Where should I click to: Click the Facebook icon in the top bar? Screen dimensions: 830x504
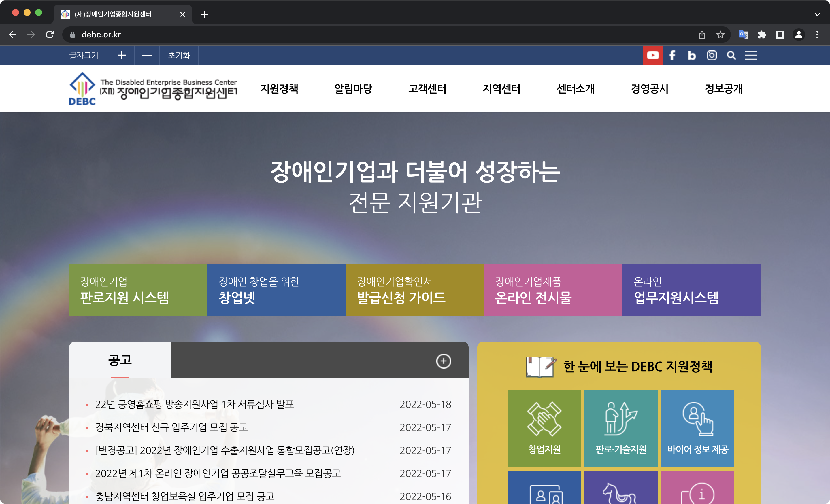click(x=672, y=55)
